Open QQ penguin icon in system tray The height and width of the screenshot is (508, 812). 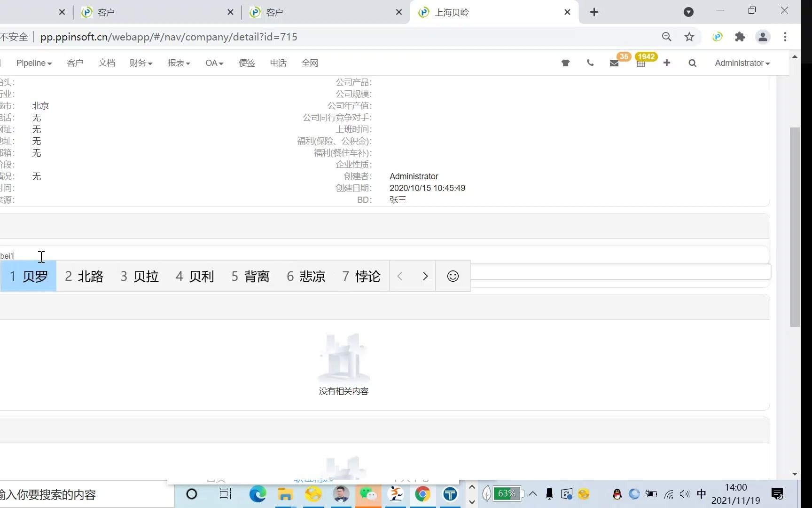(616, 494)
